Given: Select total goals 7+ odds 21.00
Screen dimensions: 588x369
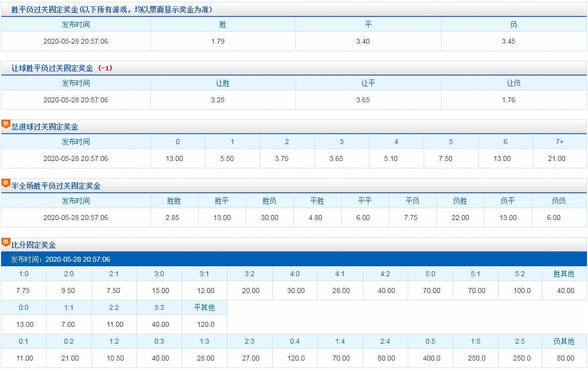Looking at the screenshot, I should tap(557, 158).
